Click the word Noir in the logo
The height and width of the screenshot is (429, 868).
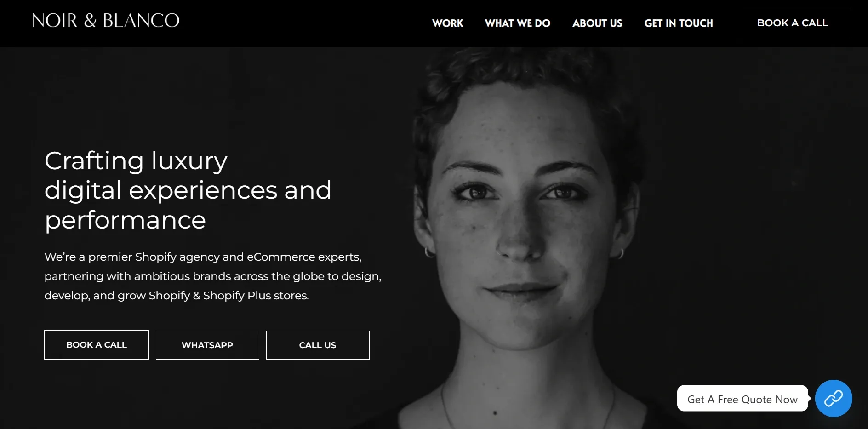click(55, 21)
